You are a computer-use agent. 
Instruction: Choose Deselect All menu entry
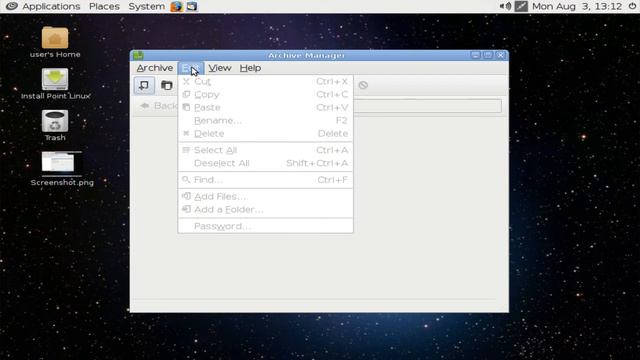point(265,163)
